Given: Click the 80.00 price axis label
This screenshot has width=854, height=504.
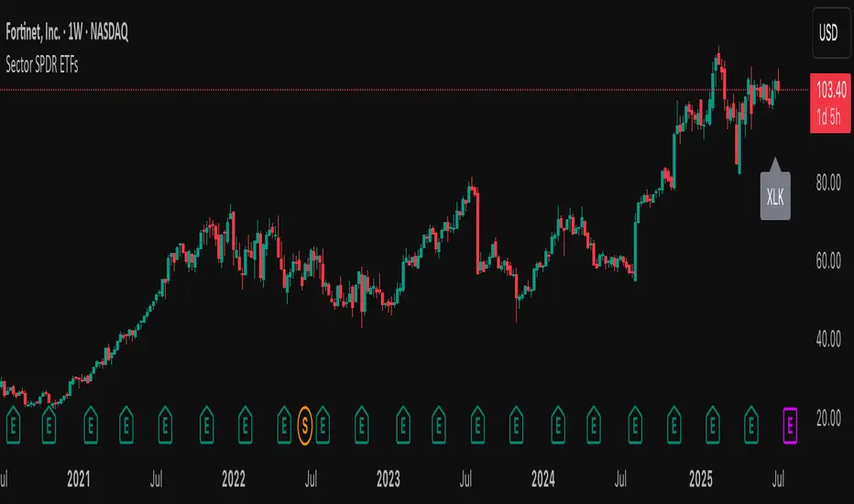Looking at the screenshot, I should pyautogui.click(x=828, y=182).
